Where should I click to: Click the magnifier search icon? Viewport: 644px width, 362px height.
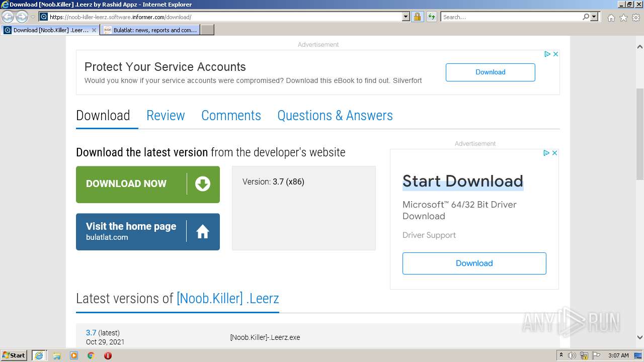click(x=586, y=17)
